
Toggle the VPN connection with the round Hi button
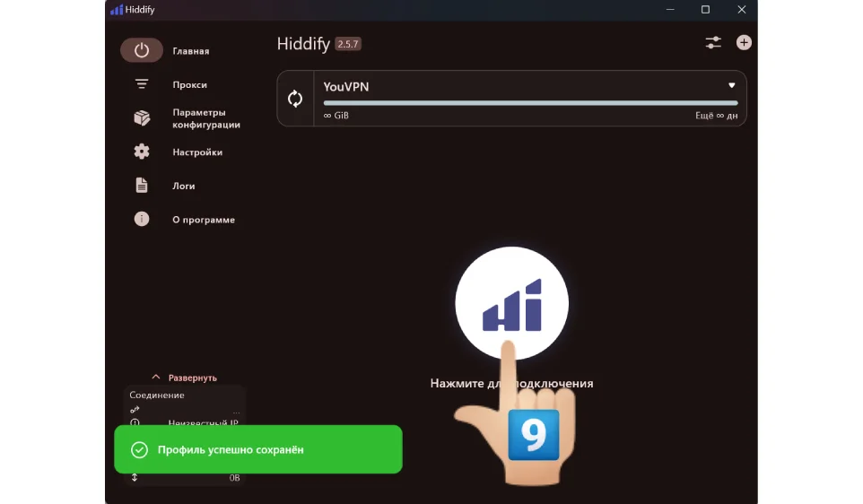pyautogui.click(x=511, y=303)
